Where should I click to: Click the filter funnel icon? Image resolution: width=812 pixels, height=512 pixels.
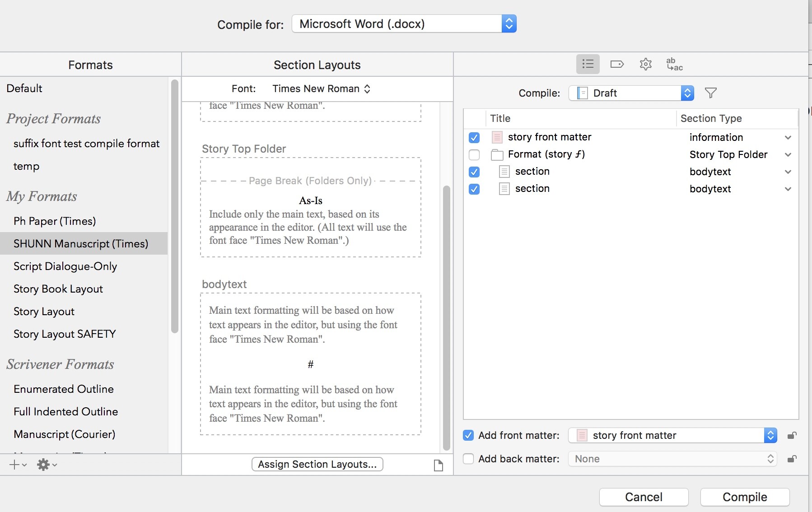[711, 93]
